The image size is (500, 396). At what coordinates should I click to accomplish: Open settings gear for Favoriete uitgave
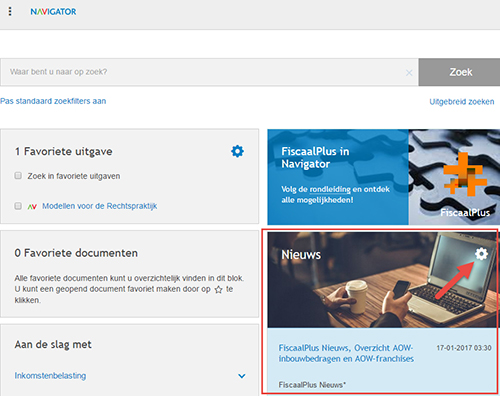pyautogui.click(x=237, y=151)
